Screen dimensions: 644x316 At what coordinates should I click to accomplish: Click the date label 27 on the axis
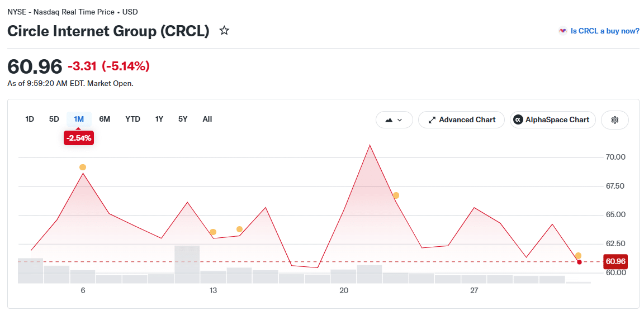point(475,290)
